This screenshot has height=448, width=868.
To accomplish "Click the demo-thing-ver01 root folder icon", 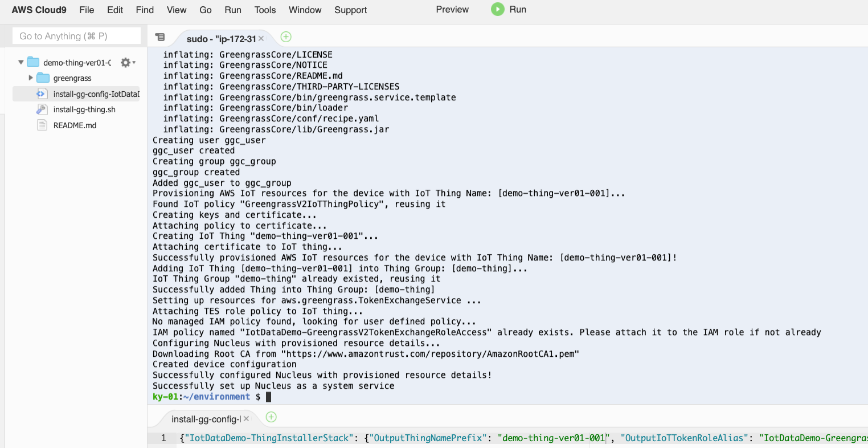I will 34,62.
